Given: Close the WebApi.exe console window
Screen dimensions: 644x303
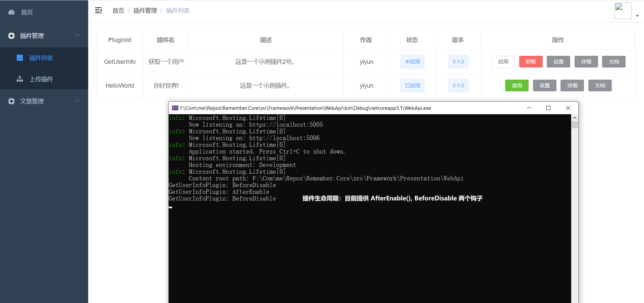Looking at the screenshot, I should pos(568,108).
